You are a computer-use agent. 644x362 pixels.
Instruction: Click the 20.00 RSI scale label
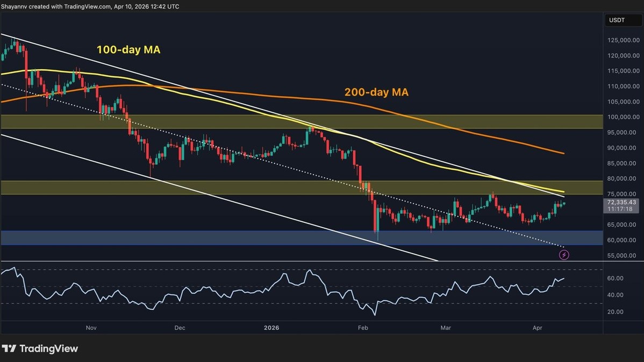(616, 312)
